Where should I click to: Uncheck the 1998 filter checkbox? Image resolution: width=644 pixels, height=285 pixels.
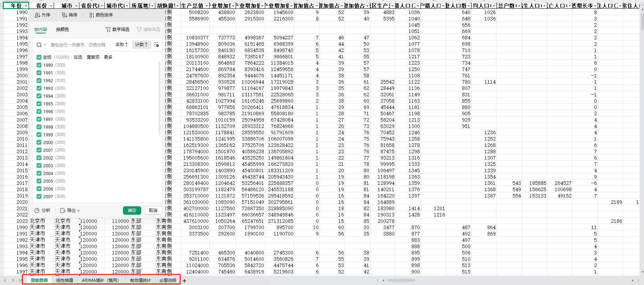coord(39,127)
